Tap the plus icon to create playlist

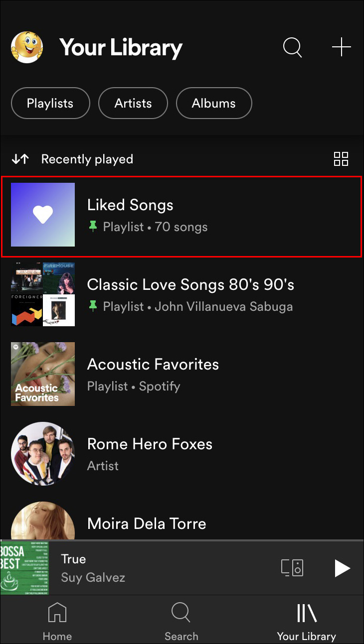click(342, 48)
